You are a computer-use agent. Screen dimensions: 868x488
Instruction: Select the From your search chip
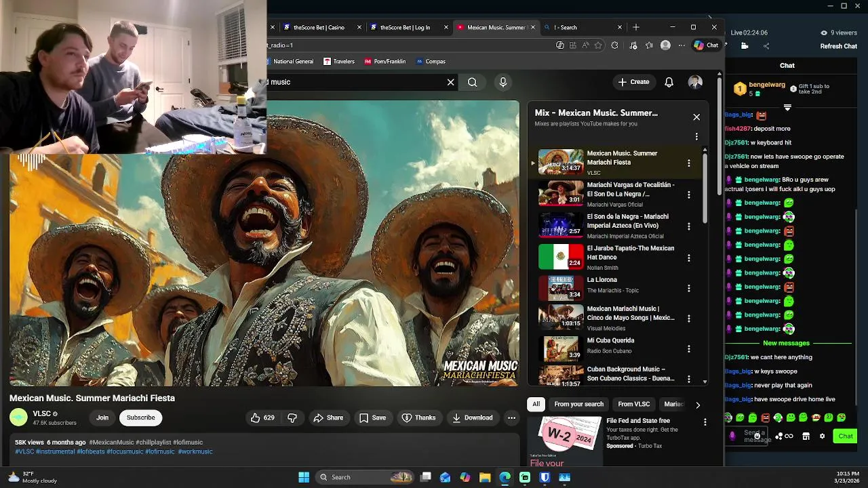tap(578, 404)
